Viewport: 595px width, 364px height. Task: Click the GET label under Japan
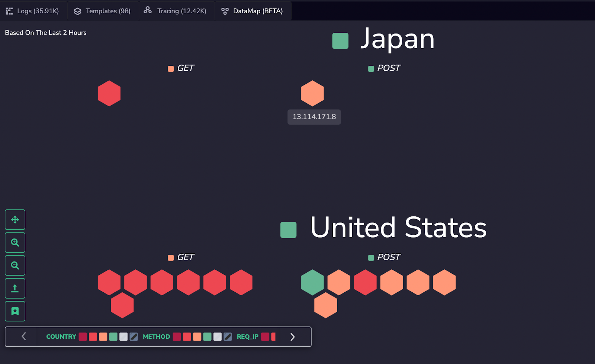tap(186, 68)
